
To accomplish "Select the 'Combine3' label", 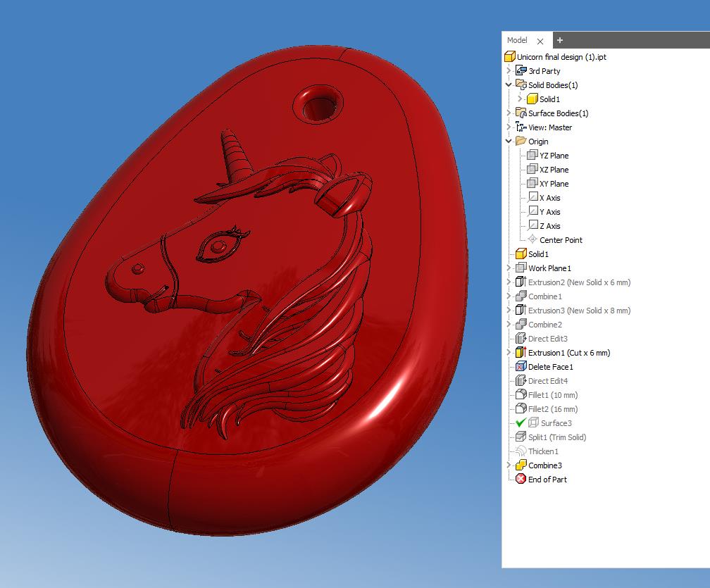I will pos(545,465).
